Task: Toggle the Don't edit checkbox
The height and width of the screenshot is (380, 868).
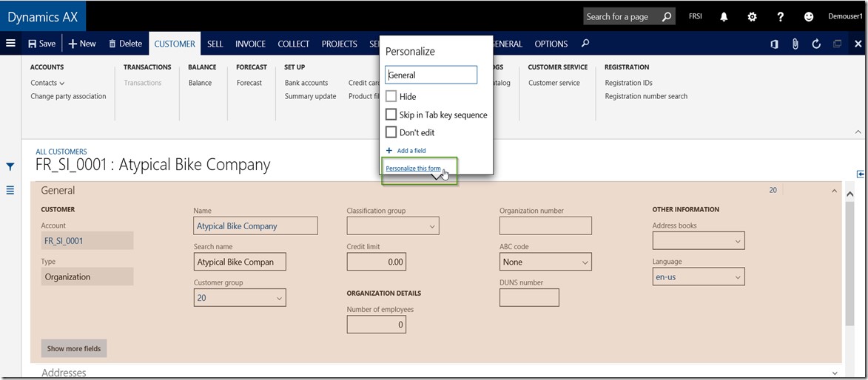Action: click(x=391, y=132)
